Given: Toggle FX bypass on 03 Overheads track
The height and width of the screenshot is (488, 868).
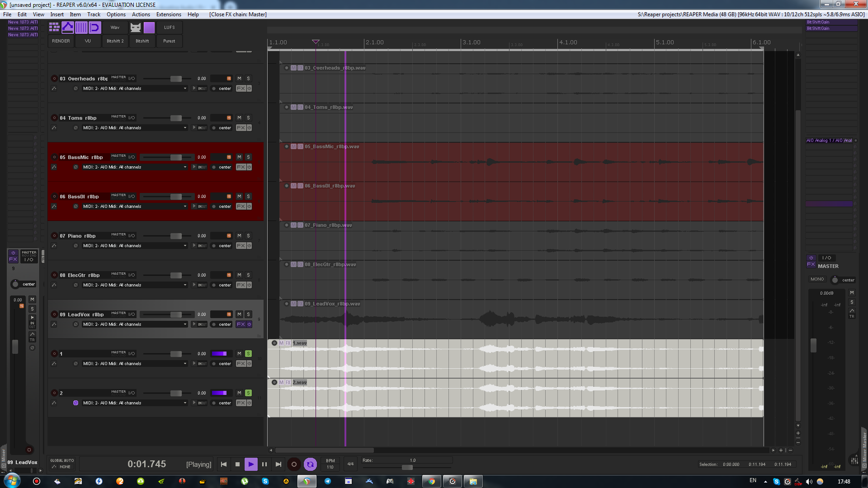Looking at the screenshot, I should 249,89.
